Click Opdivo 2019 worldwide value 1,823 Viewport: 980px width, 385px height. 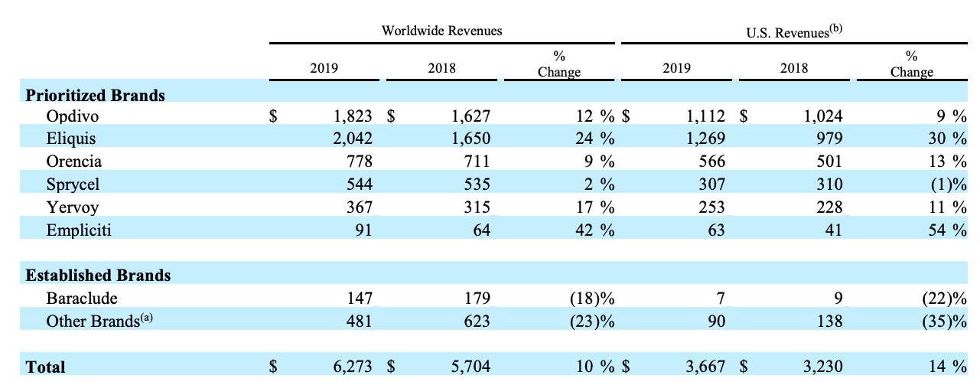click(353, 117)
